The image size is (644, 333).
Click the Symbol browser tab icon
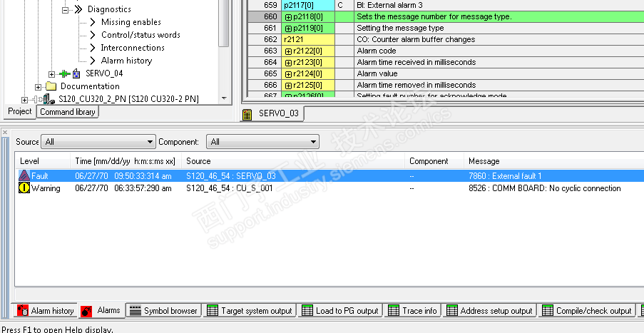[x=135, y=311]
